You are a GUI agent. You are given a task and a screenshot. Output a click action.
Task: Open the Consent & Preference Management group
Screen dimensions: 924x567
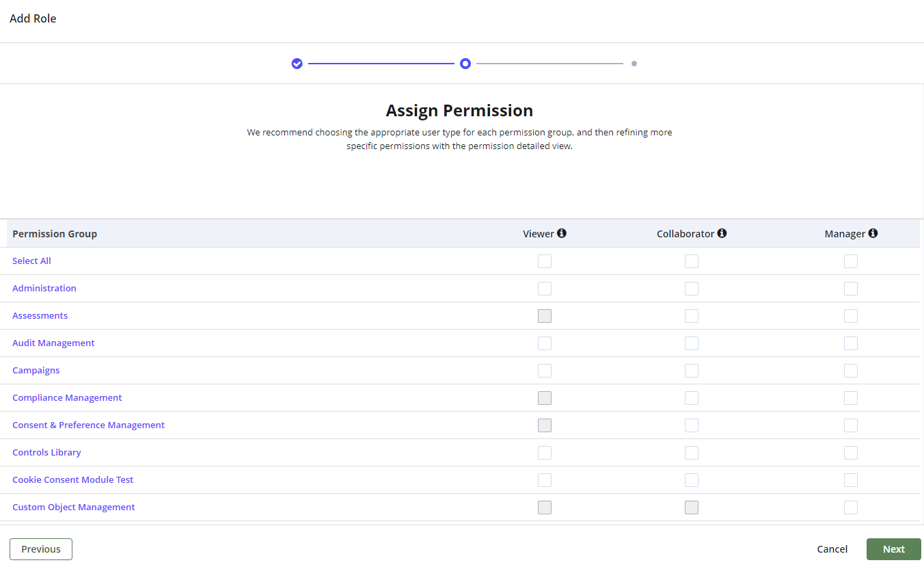[88, 425]
